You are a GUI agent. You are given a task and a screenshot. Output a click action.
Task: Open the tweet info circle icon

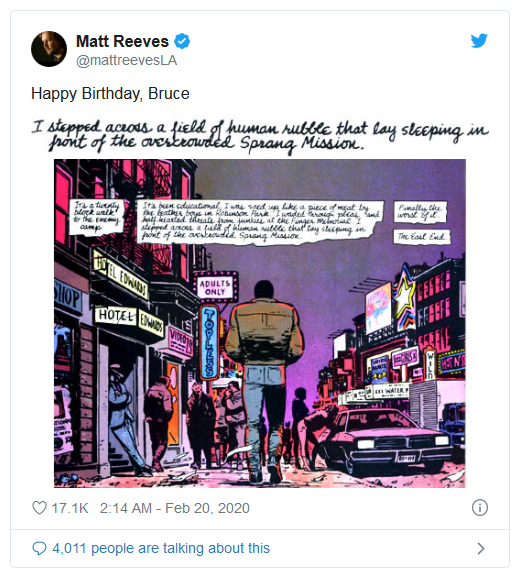click(480, 508)
